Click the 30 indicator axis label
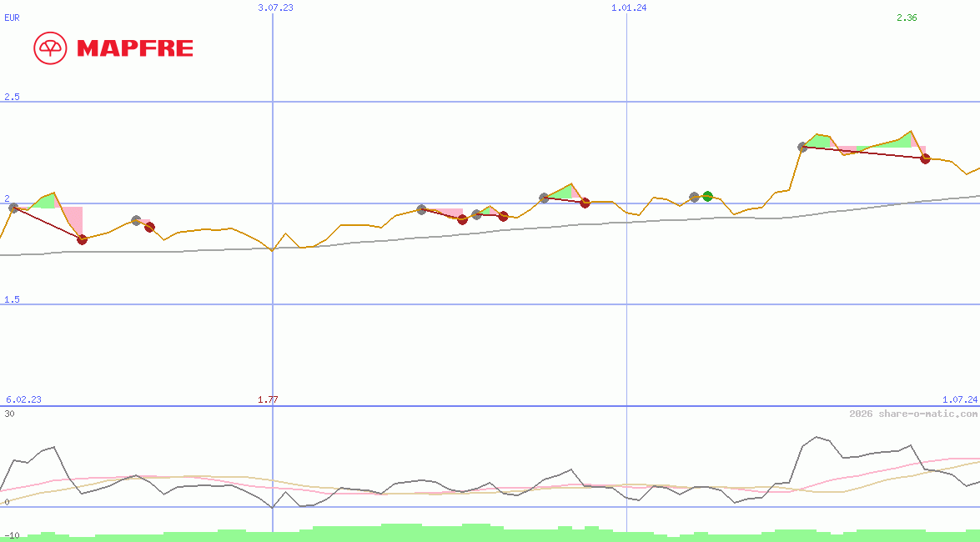The image size is (980, 542). 9,414
